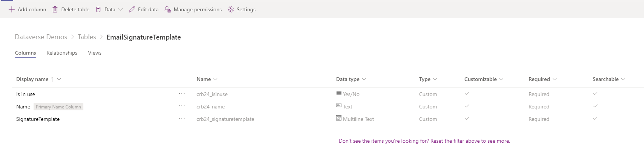
Task: Click the Add column plus icon
Action: point(11,9)
